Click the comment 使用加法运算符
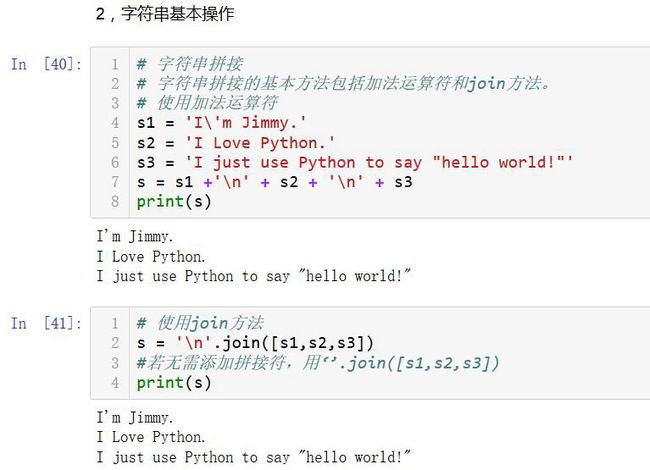Screen dimensions: 650x470 coord(207,103)
